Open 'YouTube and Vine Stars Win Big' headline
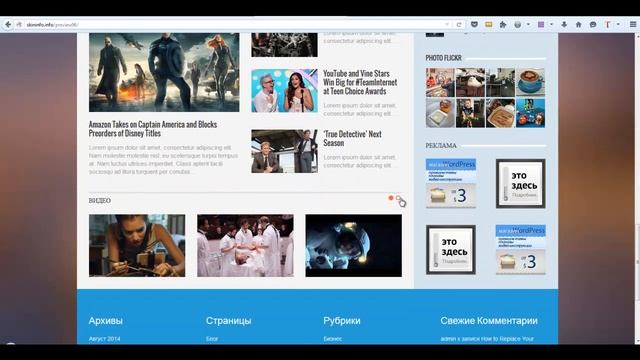The height and width of the screenshot is (360, 640). click(x=360, y=82)
